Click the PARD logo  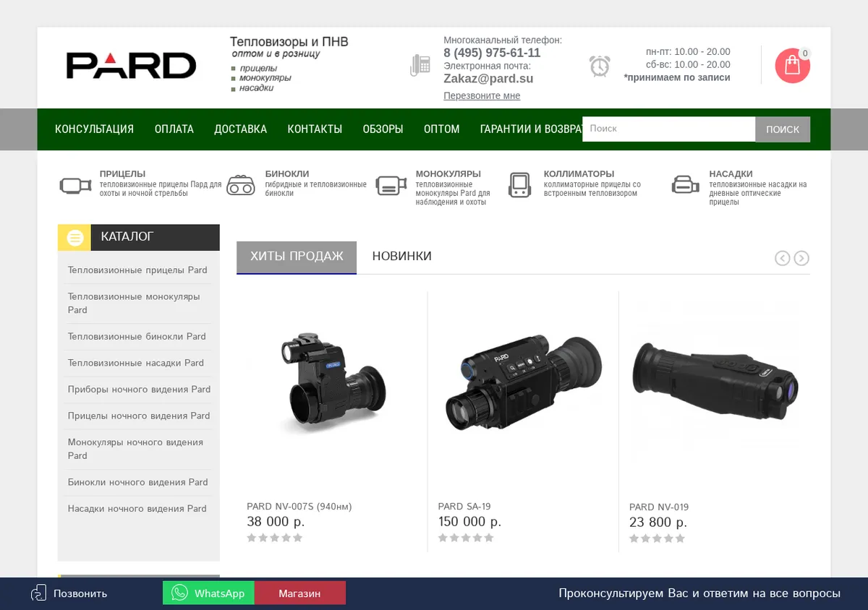coord(131,65)
